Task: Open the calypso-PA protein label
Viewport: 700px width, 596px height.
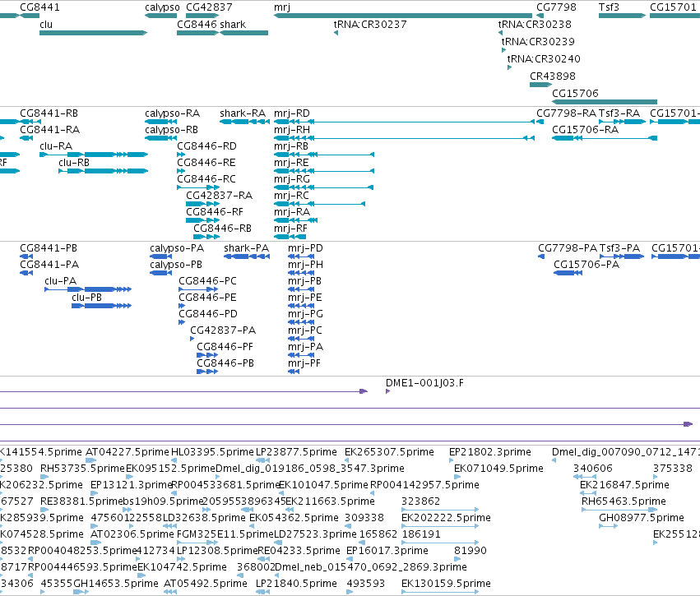Action: [177, 248]
